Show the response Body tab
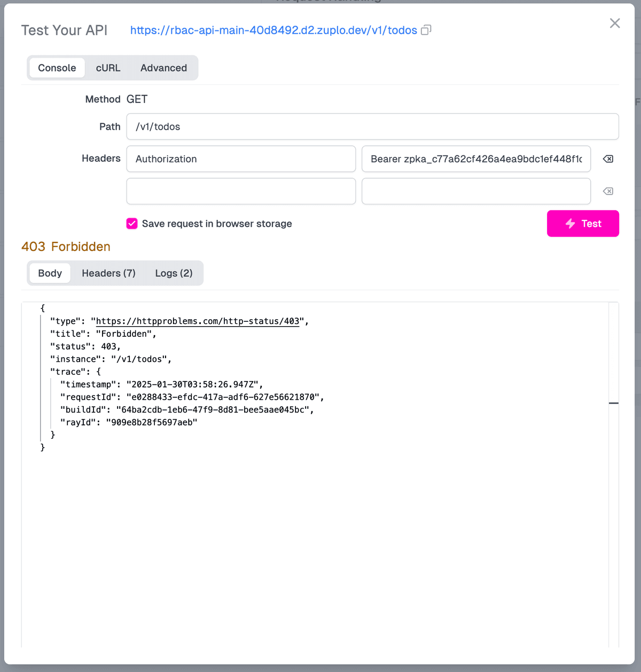 50,273
